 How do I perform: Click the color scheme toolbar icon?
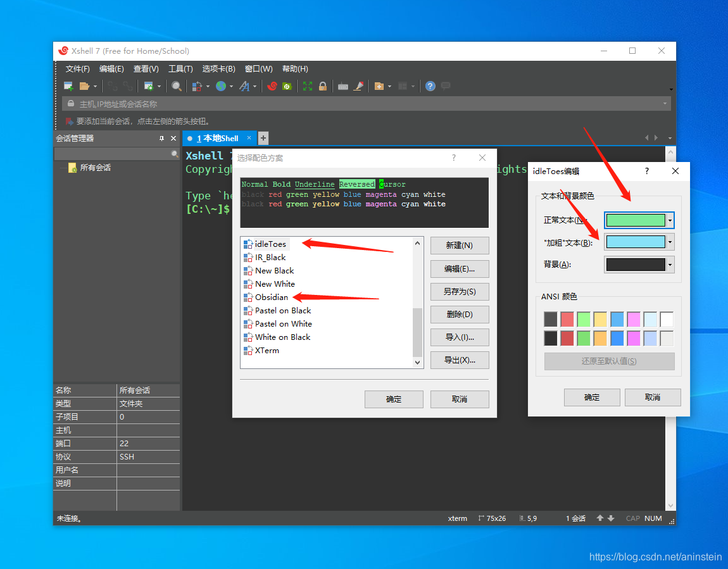click(198, 86)
